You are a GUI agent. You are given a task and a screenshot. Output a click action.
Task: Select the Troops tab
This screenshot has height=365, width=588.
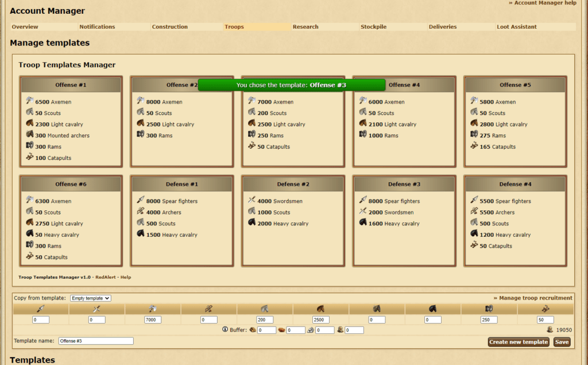tap(234, 26)
